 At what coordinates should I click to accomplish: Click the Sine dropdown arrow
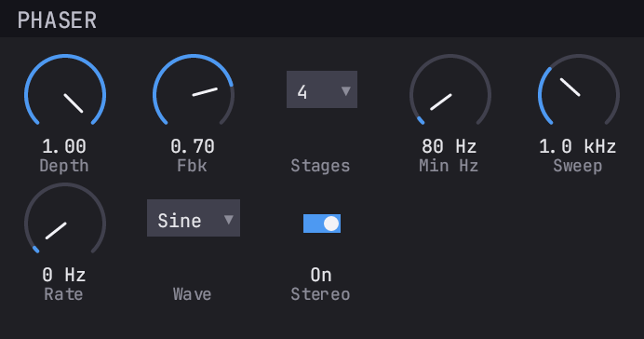coord(229,220)
